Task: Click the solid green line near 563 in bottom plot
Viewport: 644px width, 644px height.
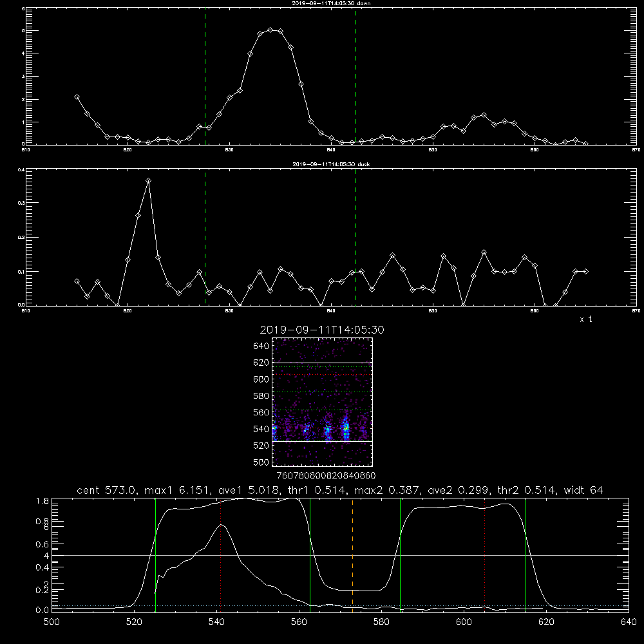Action: tap(310, 554)
